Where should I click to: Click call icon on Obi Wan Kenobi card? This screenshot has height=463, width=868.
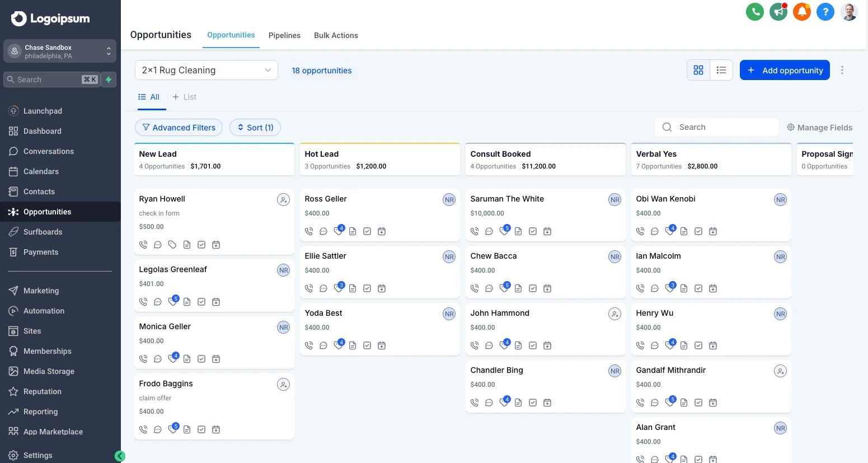click(640, 231)
